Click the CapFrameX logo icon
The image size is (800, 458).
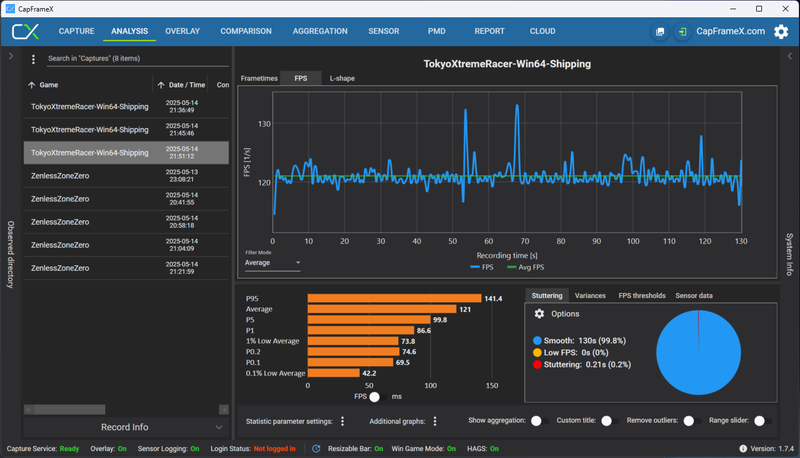(x=26, y=31)
